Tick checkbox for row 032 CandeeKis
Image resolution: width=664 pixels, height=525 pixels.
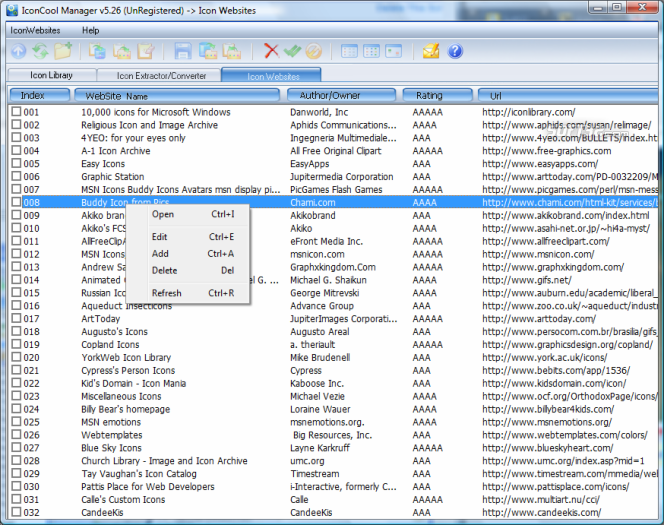coord(16,511)
